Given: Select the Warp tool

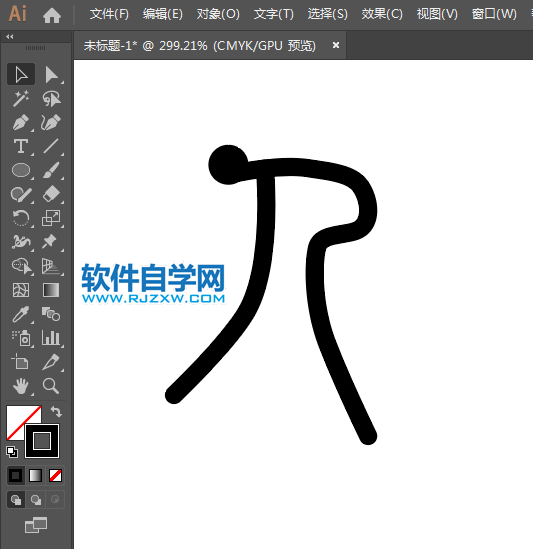Looking at the screenshot, I should point(21,242).
